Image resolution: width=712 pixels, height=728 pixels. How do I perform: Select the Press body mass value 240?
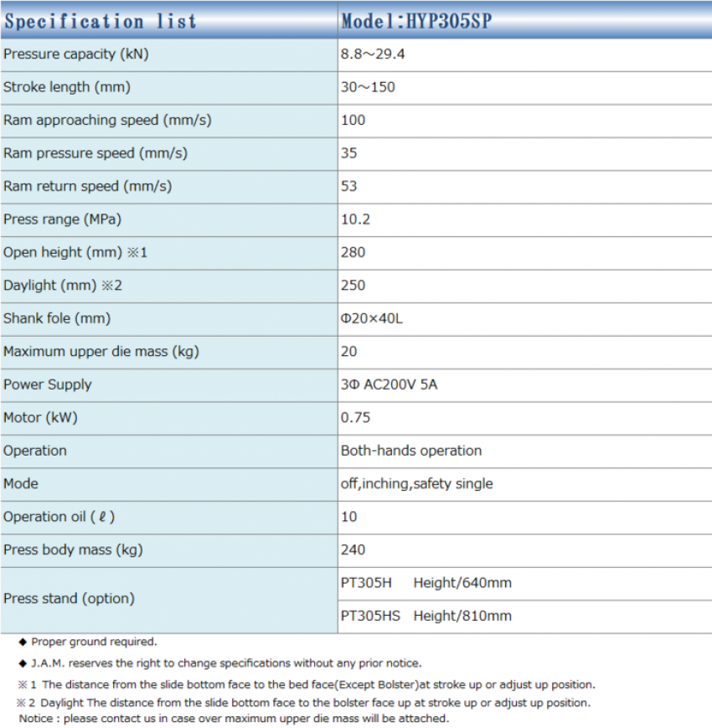[353, 550]
